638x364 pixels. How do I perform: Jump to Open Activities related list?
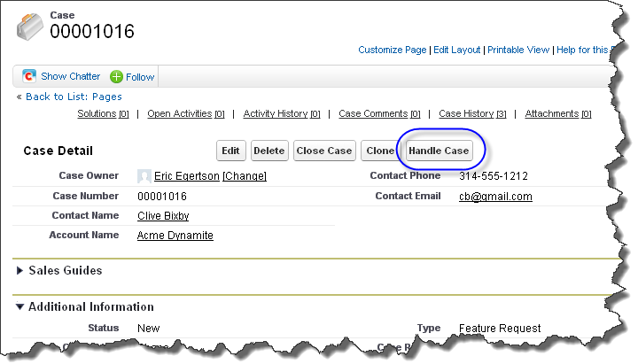tap(186, 114)
